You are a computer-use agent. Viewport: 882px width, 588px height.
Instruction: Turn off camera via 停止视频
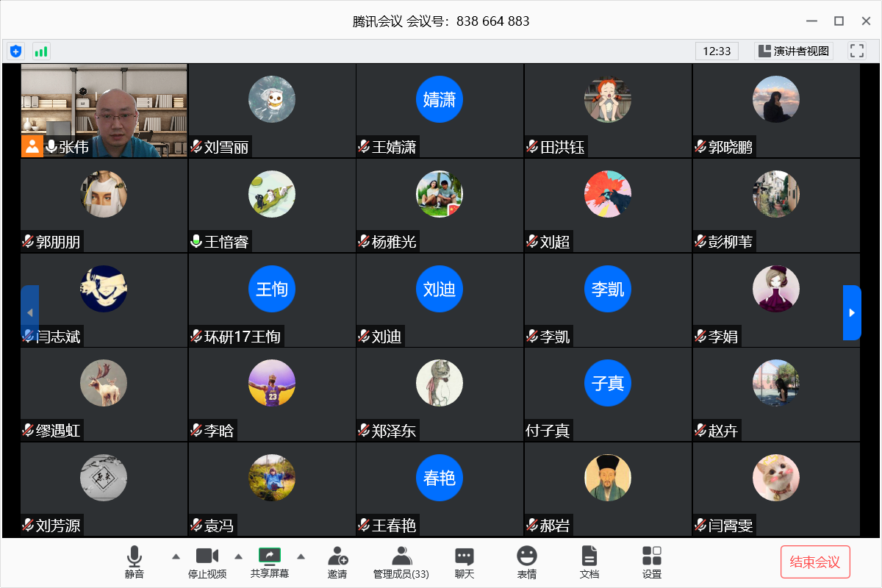207,562
